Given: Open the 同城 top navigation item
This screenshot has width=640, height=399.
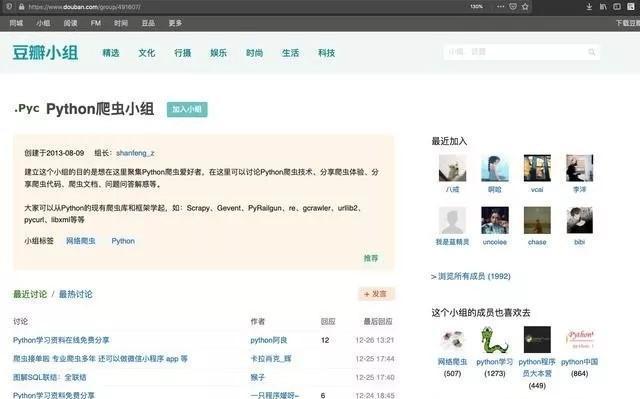Looking at the screenshot, I should 16,23.
